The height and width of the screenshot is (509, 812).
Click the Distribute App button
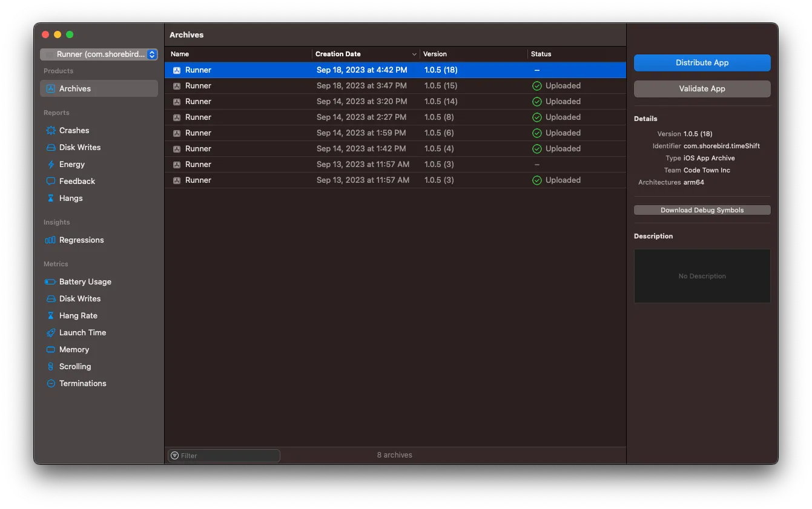702,63
